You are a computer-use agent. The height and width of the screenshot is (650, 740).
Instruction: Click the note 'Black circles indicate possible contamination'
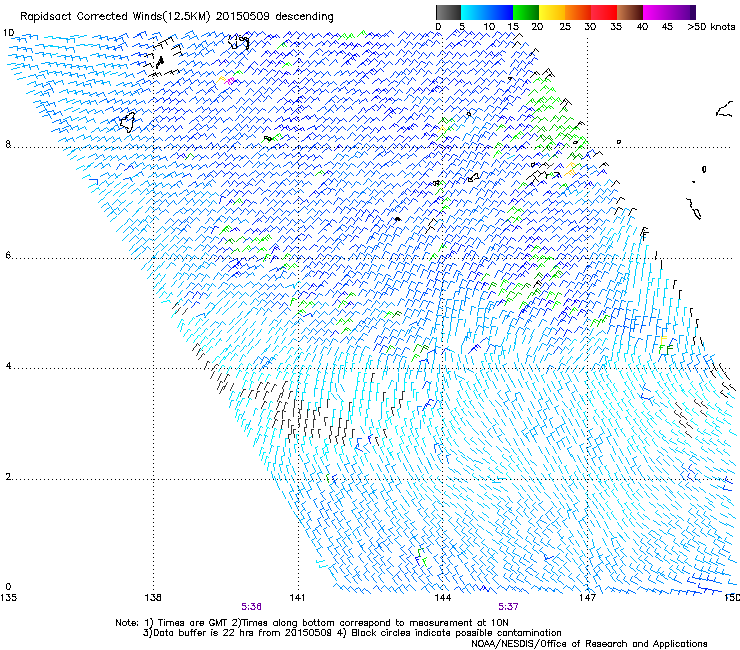pos(456,633)
